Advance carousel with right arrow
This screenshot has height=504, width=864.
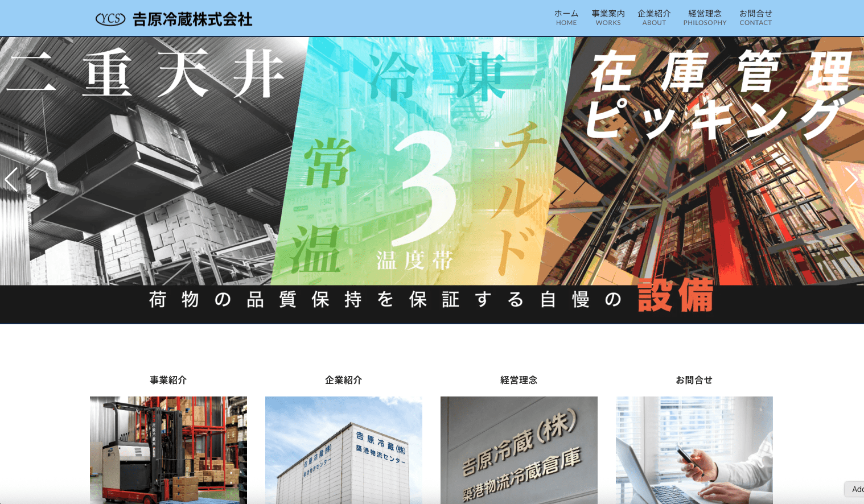(x=850, y=180)
